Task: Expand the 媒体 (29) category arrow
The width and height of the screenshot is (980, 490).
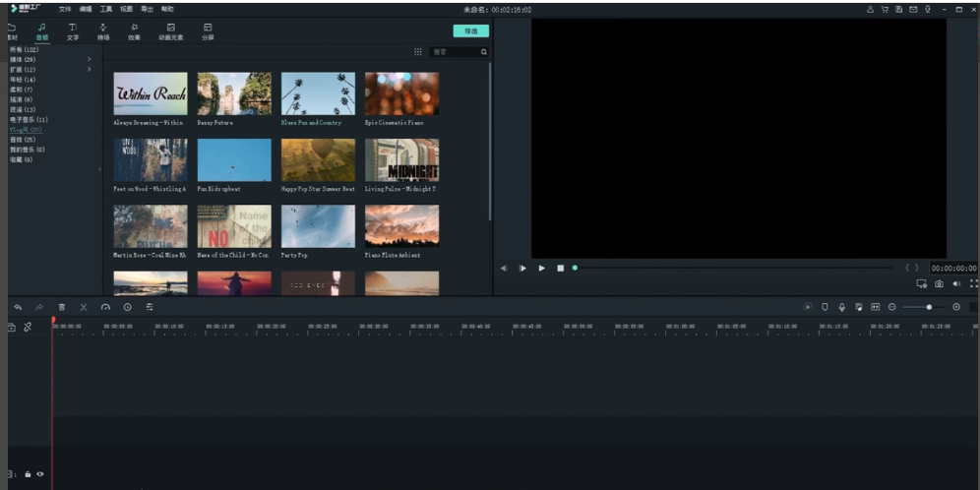Action: tap(89, 60)
